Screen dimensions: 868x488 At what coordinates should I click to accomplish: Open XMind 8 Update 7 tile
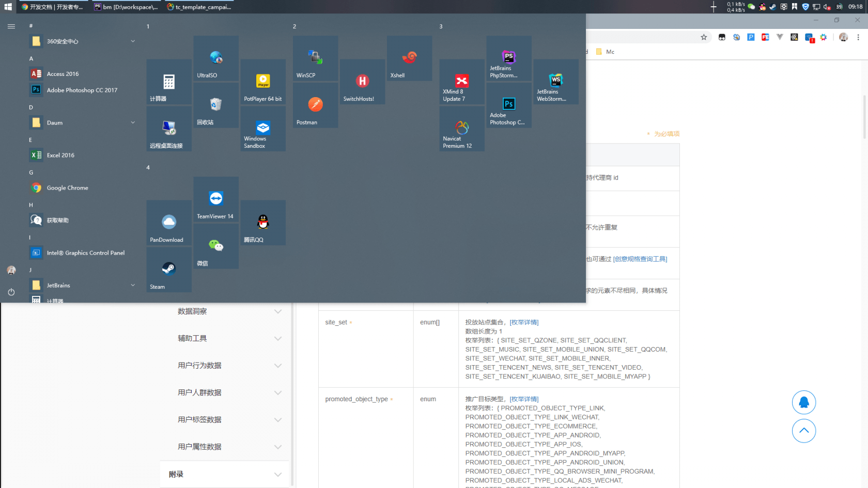click(x=462, y=82)
